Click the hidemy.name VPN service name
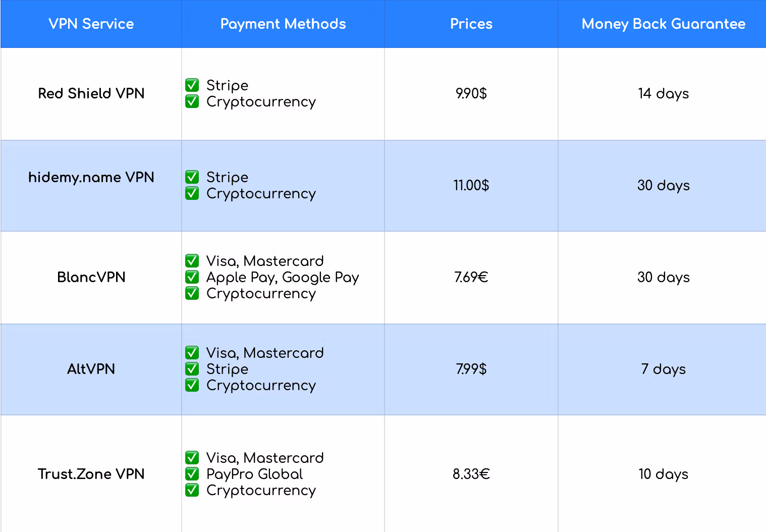 pyautogui.click(x=91, y=177)
